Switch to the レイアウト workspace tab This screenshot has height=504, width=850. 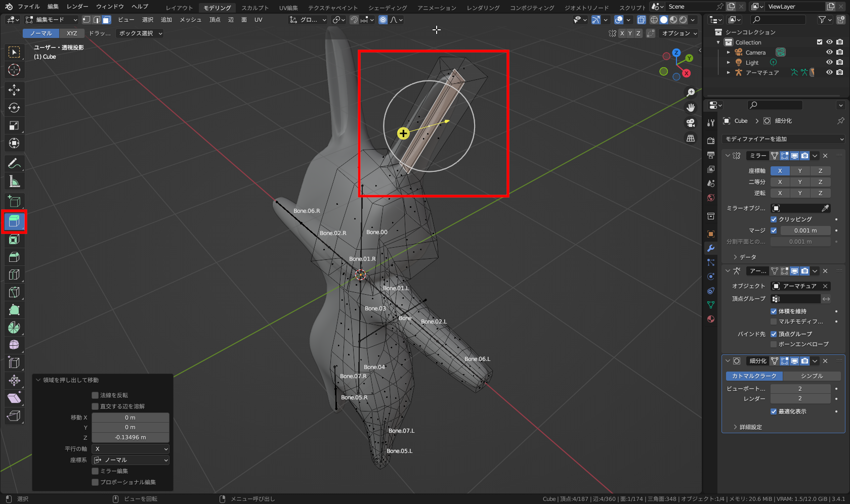[x=179, y=8]
